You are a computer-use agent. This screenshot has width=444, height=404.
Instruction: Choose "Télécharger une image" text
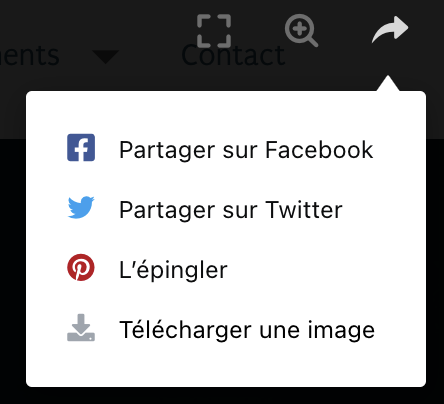(x=247, y=330)
